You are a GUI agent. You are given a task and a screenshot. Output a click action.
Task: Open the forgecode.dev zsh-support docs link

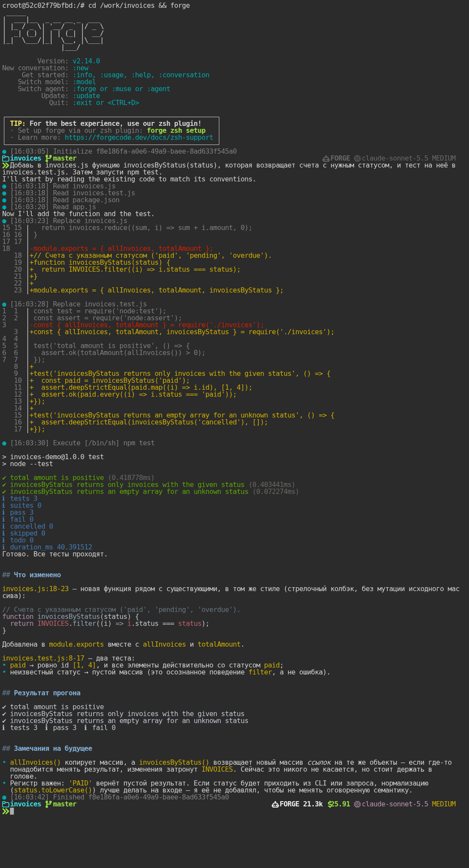tap(139, 138)
